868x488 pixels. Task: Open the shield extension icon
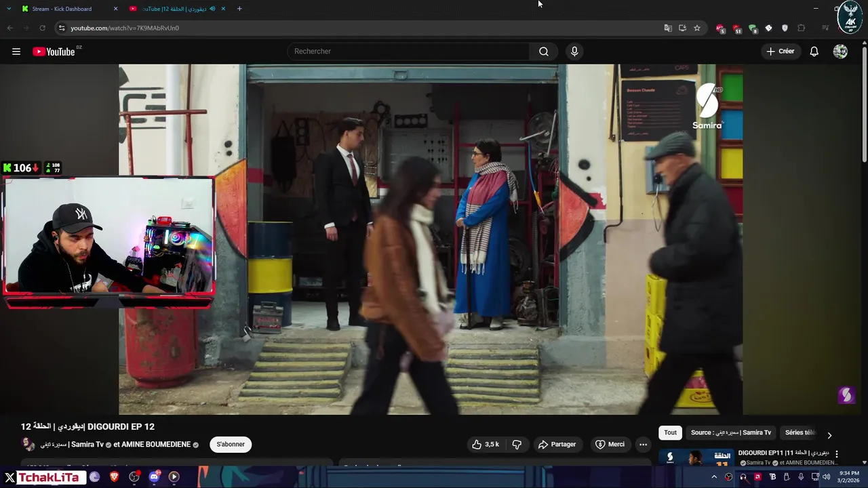point(785,28)
